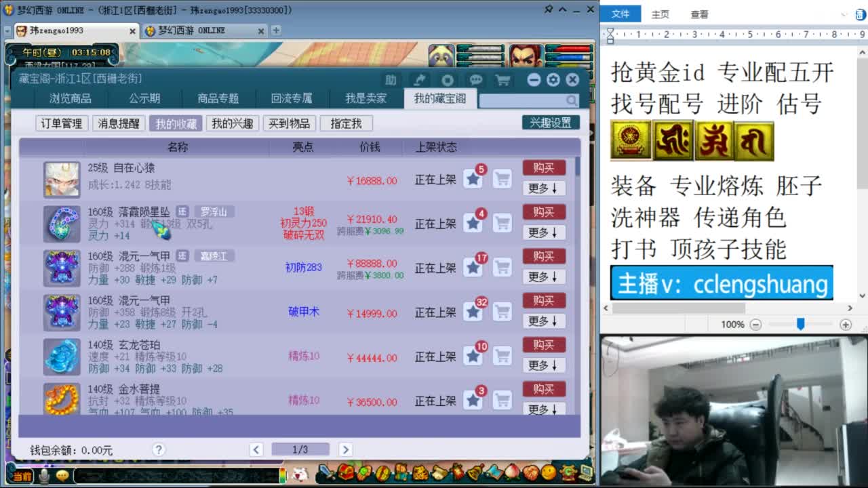
Task: Add 落霞陨星坠 to shopping cart
Action: coord(502,223)
